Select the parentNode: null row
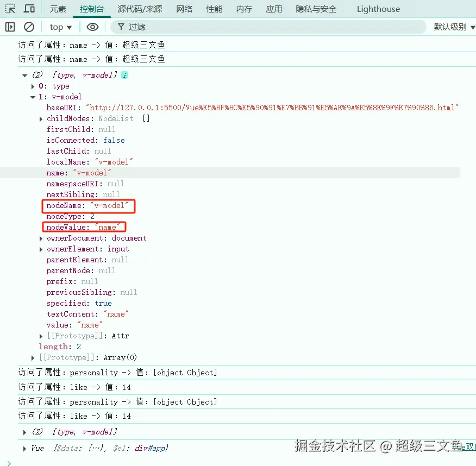476x466 pixels. pos(81,270)
